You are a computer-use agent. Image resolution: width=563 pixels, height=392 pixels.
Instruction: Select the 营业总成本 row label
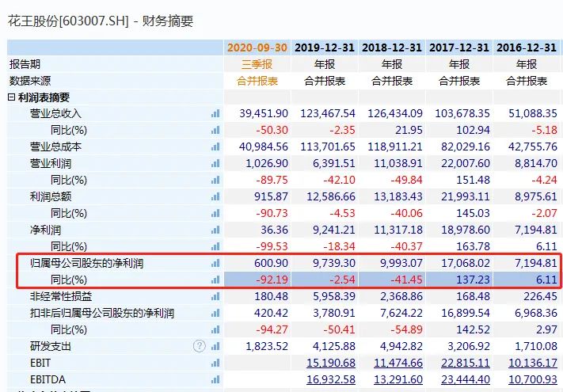[x=55, y=147]
